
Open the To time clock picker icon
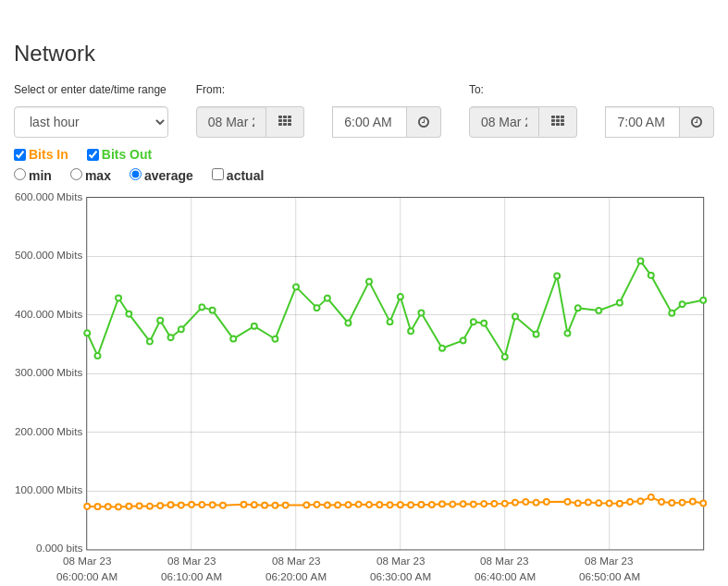[x=697, y=122]
